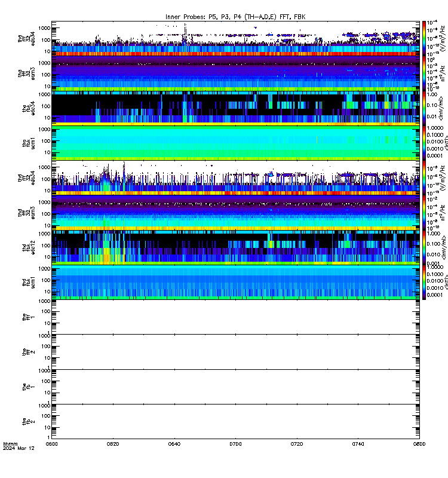
Task: Click the '10' tick of the fff 1 panel
Action: pos(48,323)
